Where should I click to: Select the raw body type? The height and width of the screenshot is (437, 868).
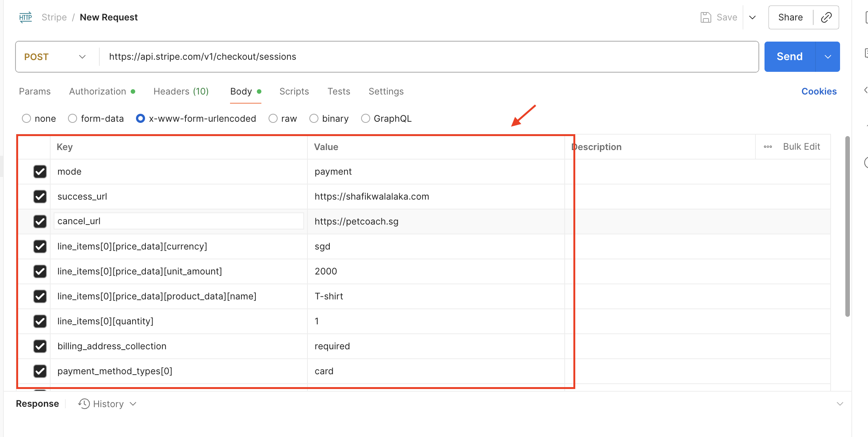[x=273, y=119]
